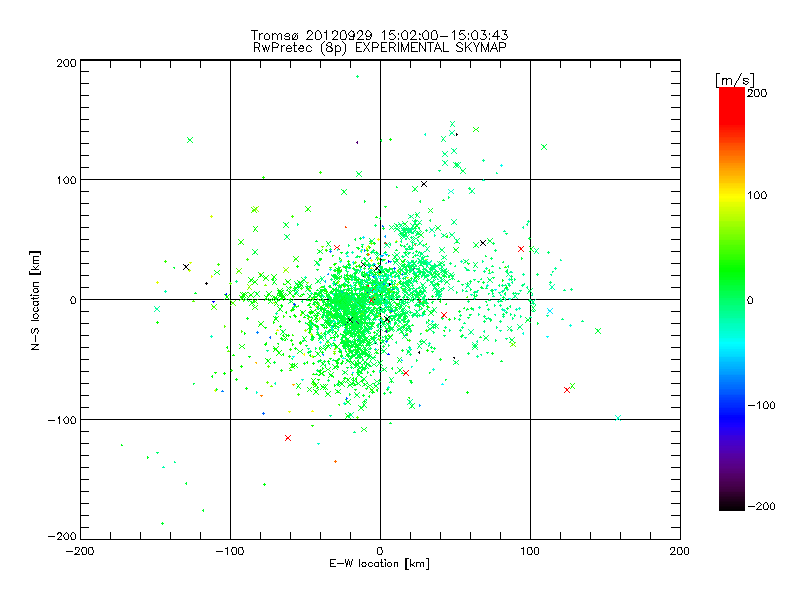The image size is (800, 600).
Task: Click the colorbar's '-200' label
Action: click(x=761, y=507)
